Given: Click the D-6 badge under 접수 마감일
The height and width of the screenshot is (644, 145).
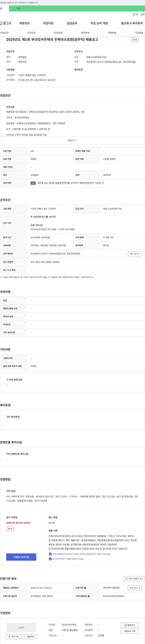Looking at the screenshot, I should [x=10, y=529].
